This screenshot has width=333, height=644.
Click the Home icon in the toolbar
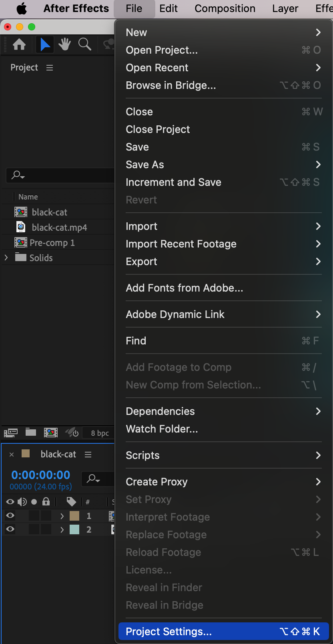(x=19, y=44)
